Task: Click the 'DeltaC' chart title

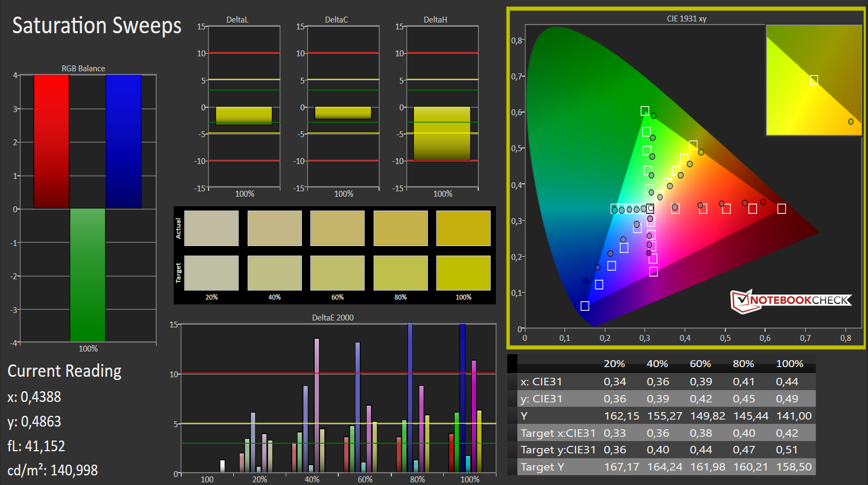Action: pyautogui.click(x=336, y=20)
